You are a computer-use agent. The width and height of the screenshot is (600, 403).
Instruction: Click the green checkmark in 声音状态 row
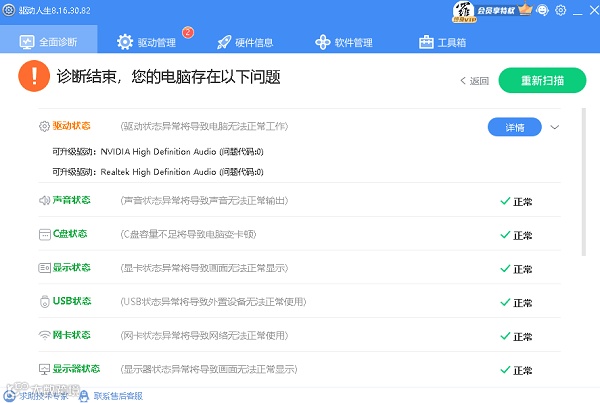pos(505,201)
